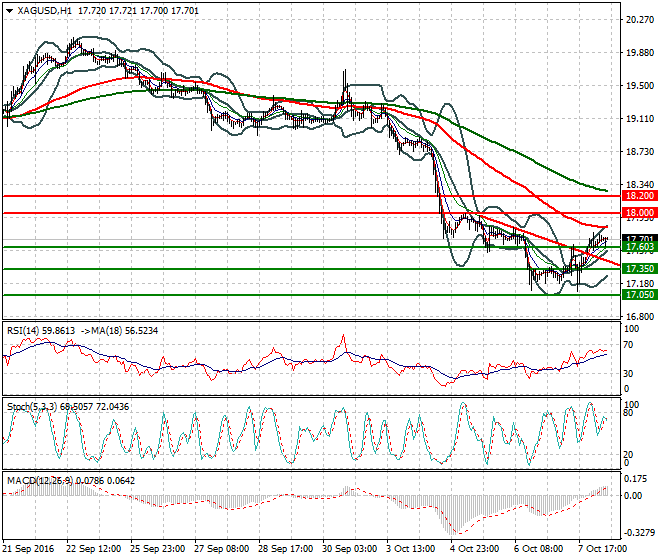This screenshot has height=560, width=660.
Task: Click the MACD scale value 0.175
Action: click(x=636, y=479)
